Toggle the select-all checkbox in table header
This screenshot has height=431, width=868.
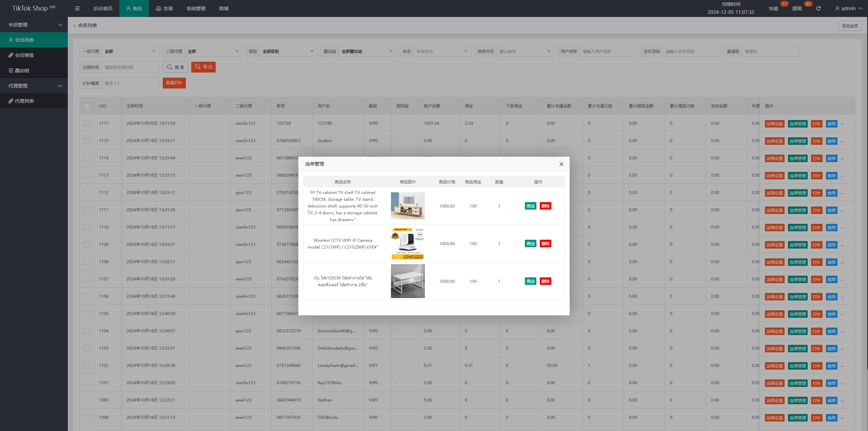[x=87, y=106]
